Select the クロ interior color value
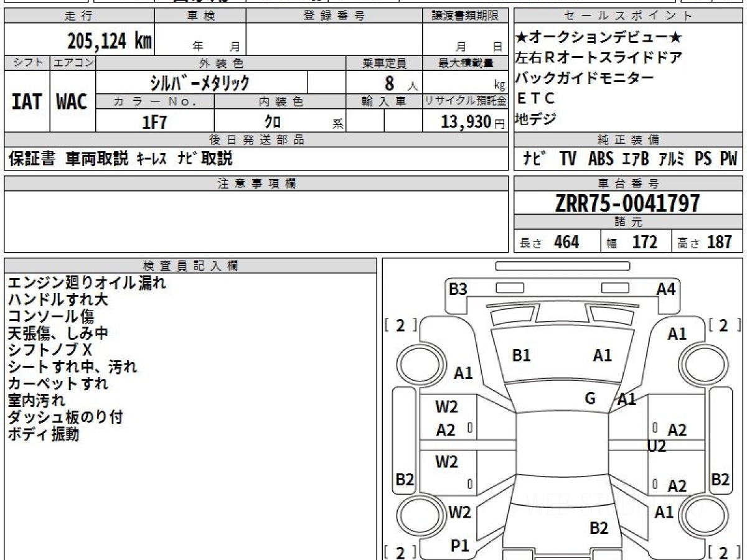 [x=272, y=122]
